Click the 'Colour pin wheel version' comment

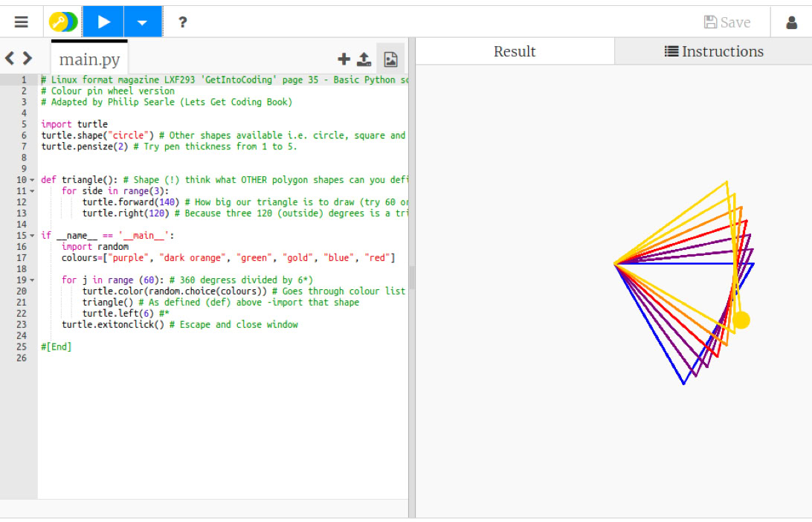[x=108, y=91]
